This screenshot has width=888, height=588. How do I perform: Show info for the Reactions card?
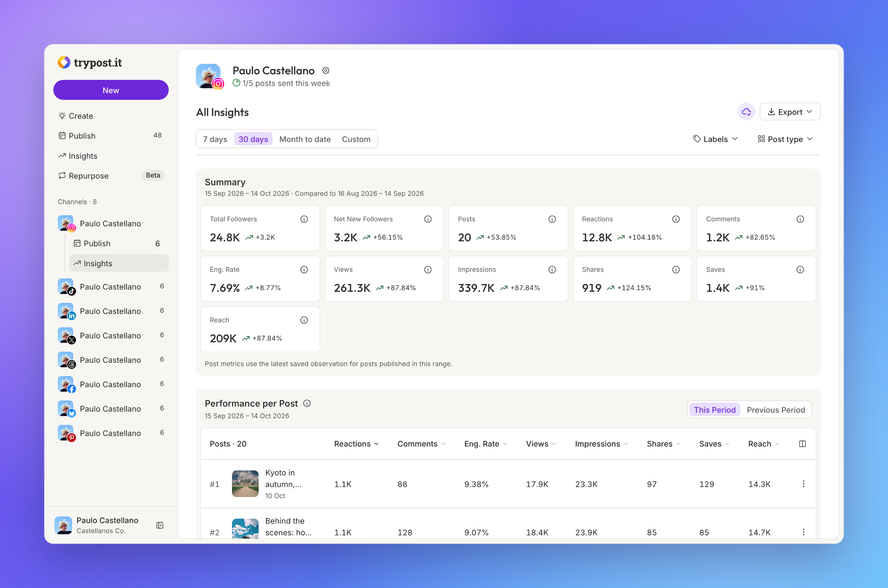click(676, 219)
